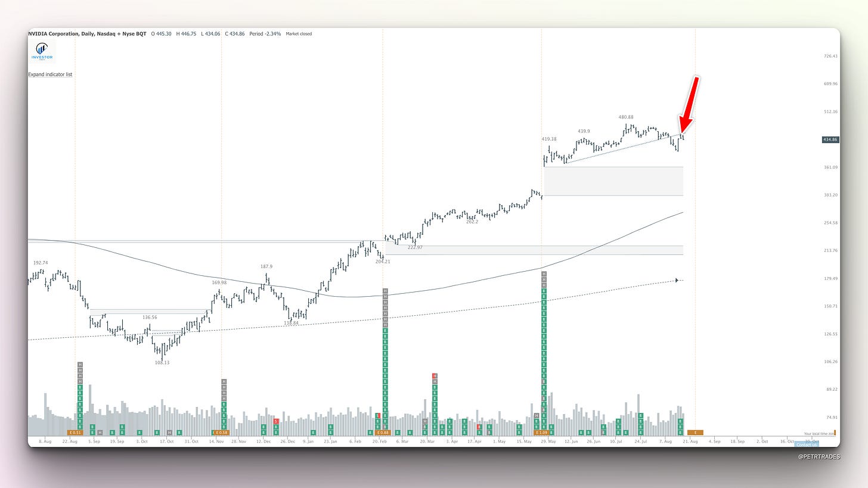Open the upcoming earnings E marker in August

[695, 433]
